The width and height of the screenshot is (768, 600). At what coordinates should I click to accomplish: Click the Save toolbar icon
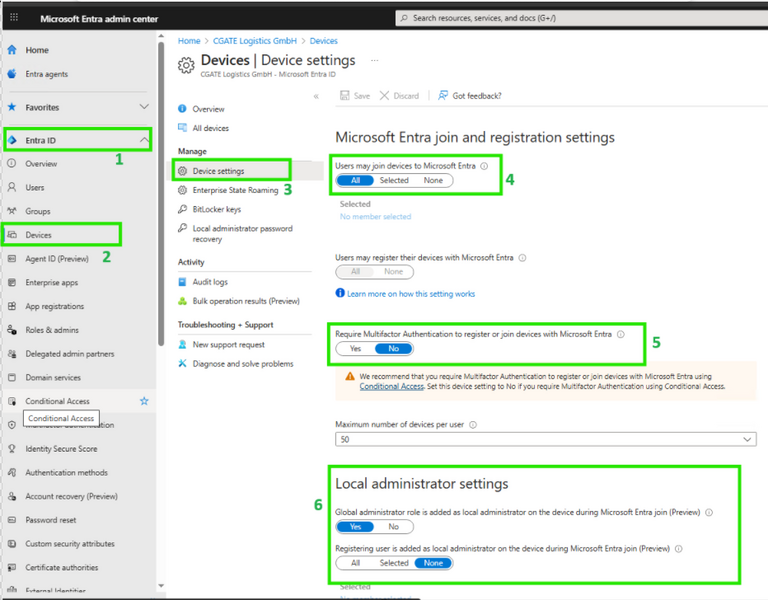(345, 96)
